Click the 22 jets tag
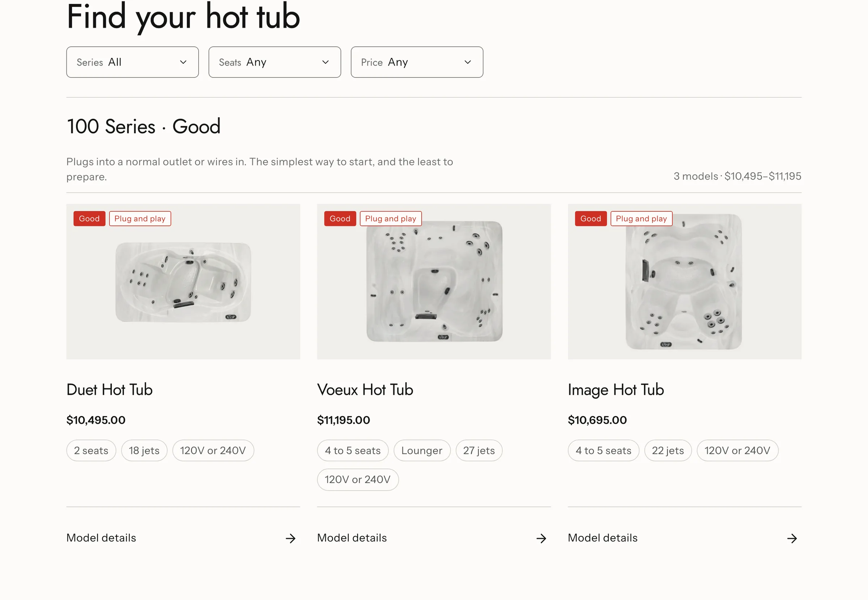 tap(668, 451)
